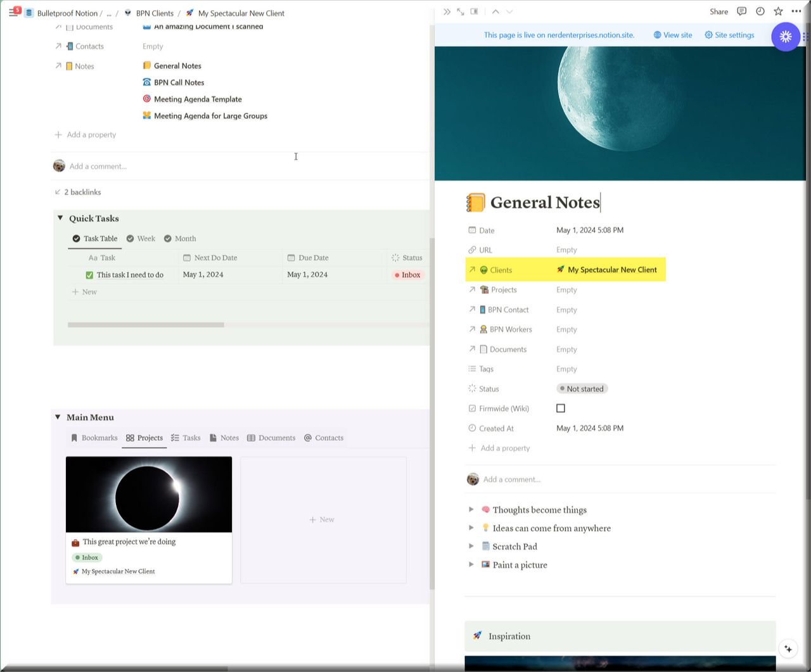Click the View site link

coord(673,35)
